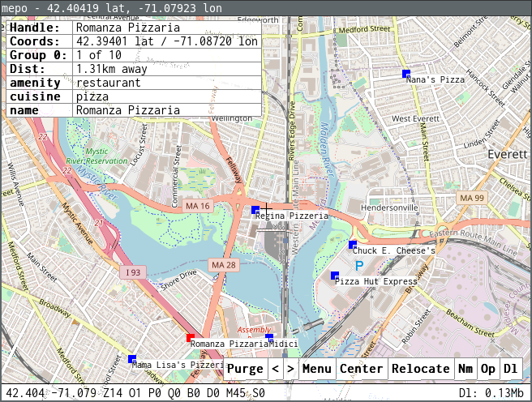
Task: Go to previous pin with < button
Action: pos(276,369)
